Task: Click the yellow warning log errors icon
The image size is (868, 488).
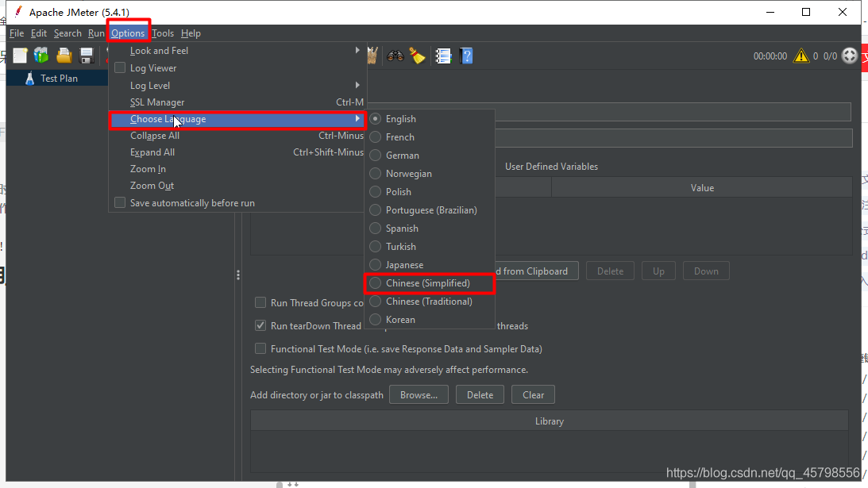Action: tap(801, 56)
